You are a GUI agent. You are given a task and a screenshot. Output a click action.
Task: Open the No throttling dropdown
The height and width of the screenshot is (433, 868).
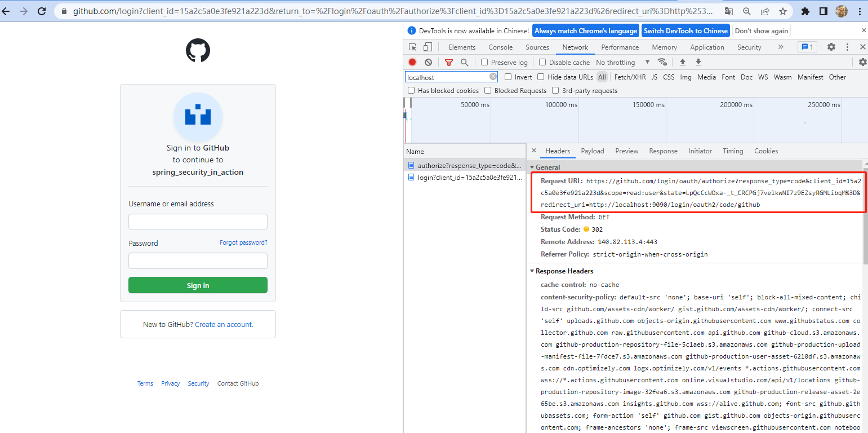pyautogui.click(x=623, y=62)
